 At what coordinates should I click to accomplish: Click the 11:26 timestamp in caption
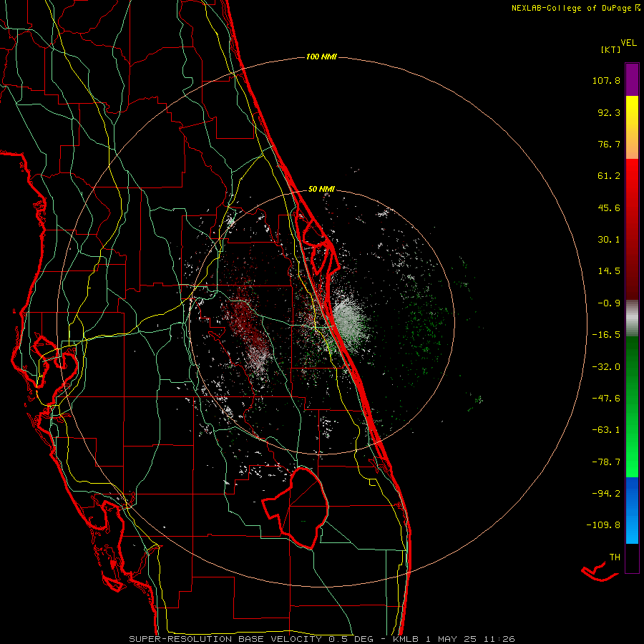click(500, 639)
